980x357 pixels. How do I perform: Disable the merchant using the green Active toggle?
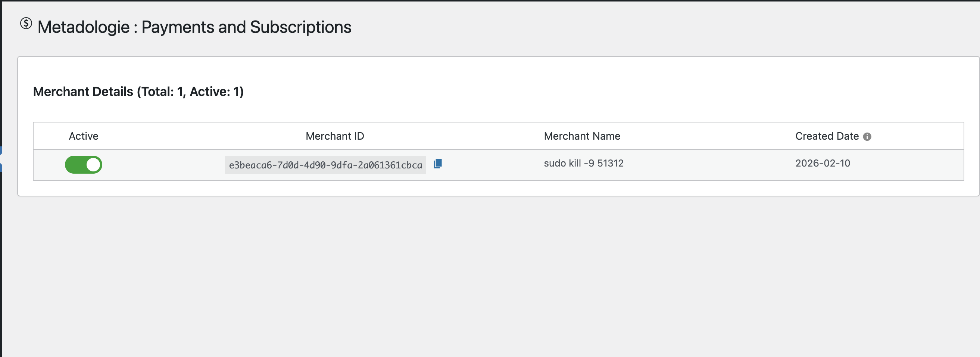[x=83, y=164]
